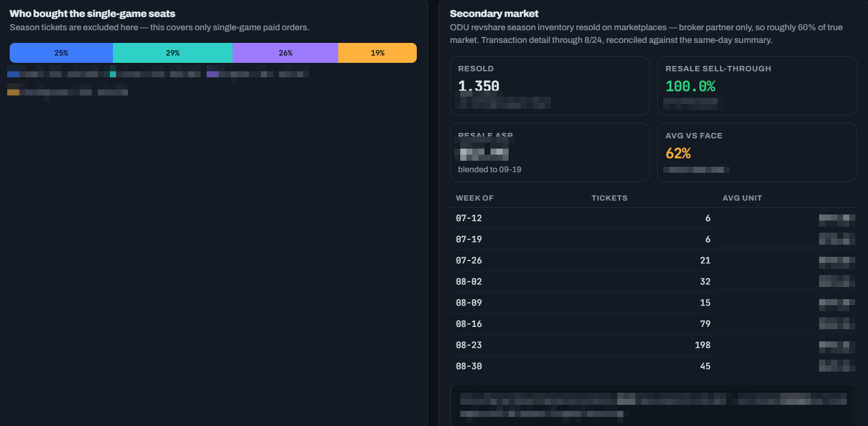
Task: Click the tickets value 79
Action: point(705,324)
